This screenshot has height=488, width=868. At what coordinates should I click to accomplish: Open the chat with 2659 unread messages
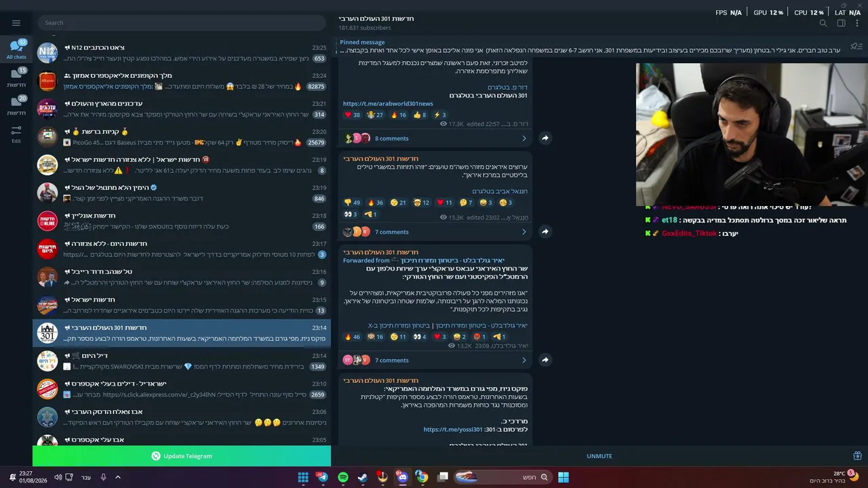coord(182,389)
